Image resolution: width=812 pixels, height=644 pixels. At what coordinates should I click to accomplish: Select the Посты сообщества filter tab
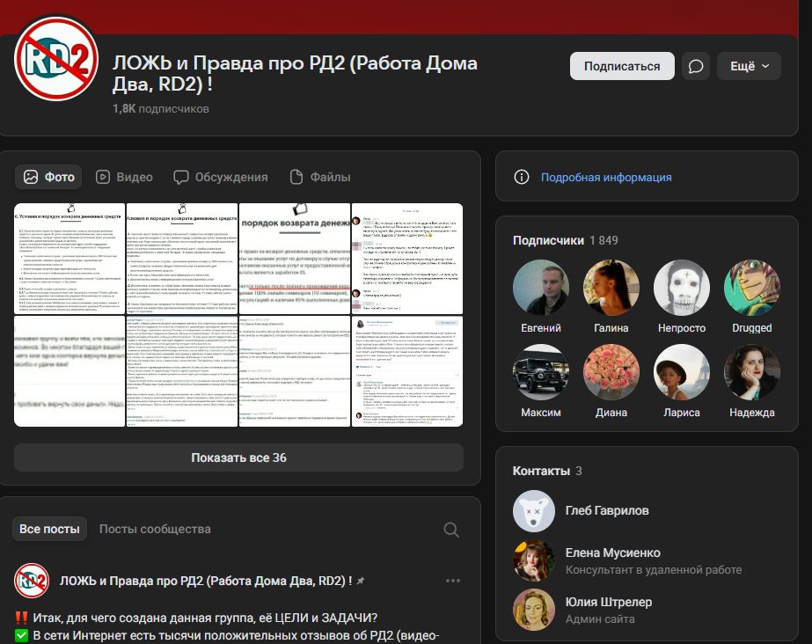(155, 529)
